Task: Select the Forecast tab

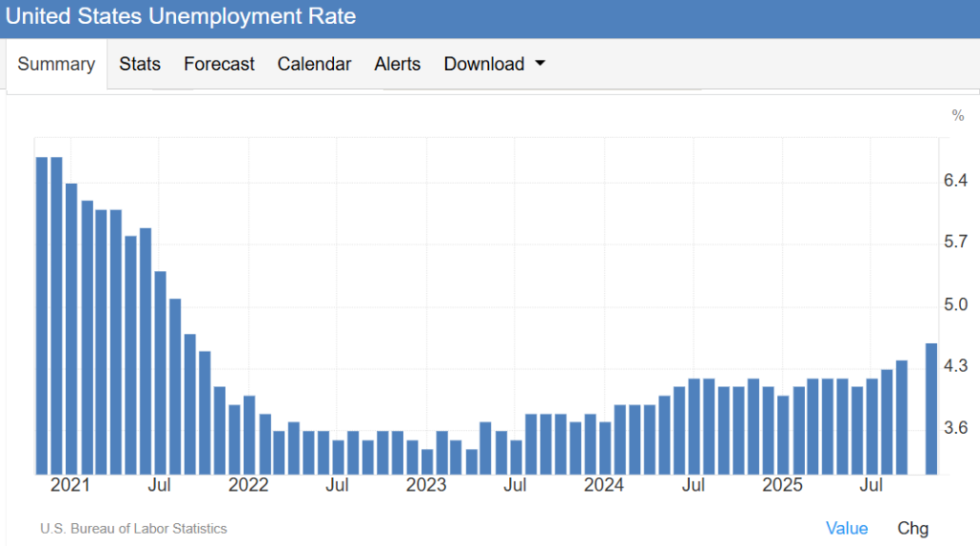Action: click(x=219, y=64)
